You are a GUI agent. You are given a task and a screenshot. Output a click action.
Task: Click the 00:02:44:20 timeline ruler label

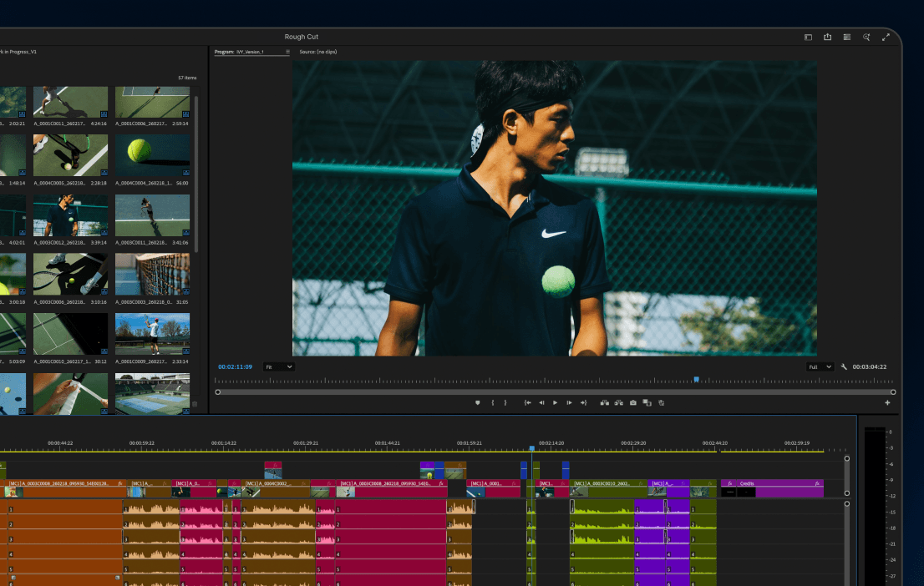click(715, 443)
